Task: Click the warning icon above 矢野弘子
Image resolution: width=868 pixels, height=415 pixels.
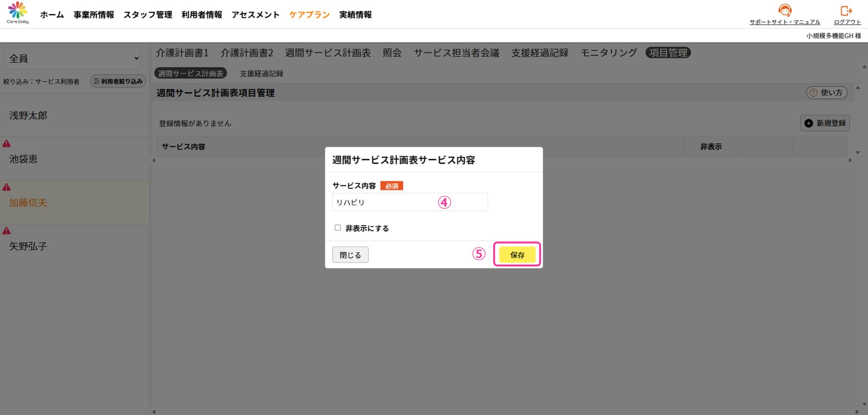Action: 7,231
